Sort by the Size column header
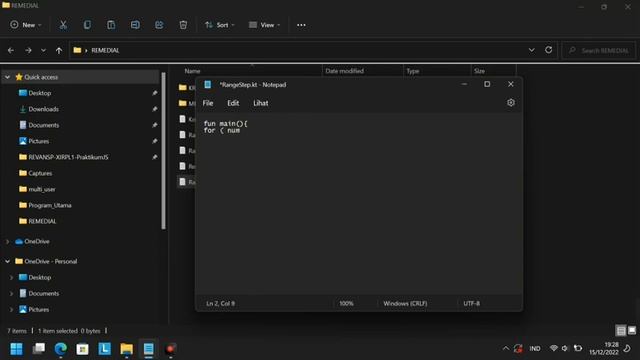This screenshot has width=640, height=360. point(480,71)
